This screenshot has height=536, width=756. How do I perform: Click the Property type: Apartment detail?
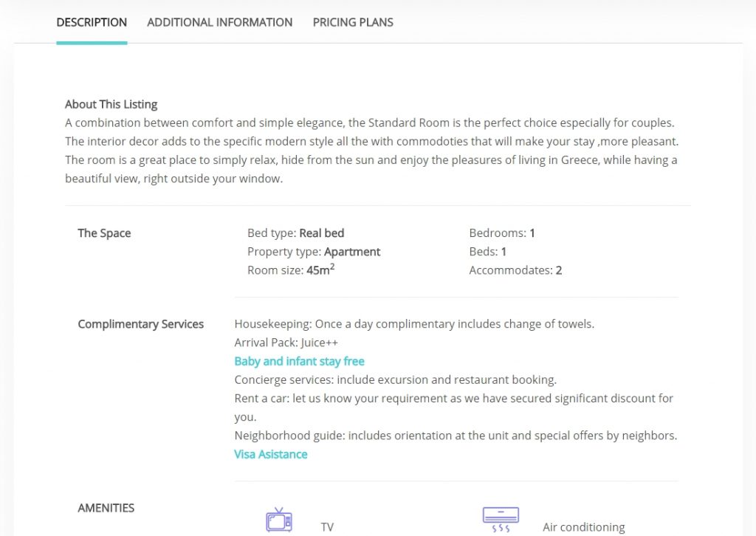tap(314, 252)
